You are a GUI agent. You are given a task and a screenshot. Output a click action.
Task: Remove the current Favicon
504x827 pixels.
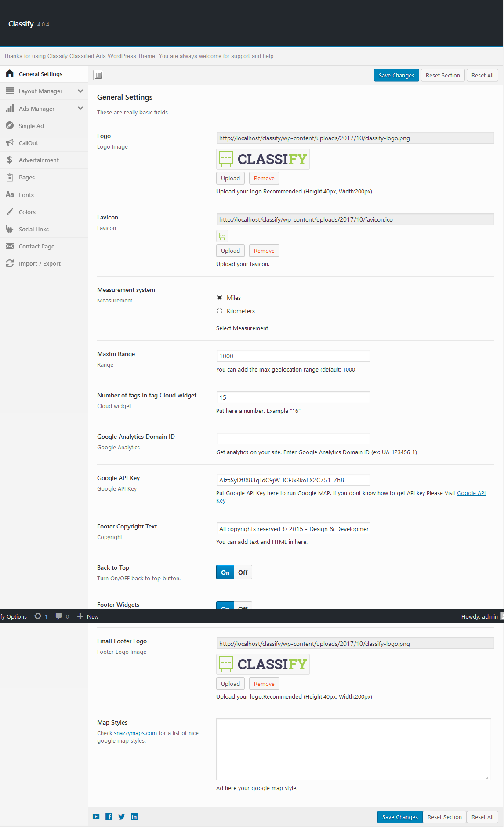[264, 251]
